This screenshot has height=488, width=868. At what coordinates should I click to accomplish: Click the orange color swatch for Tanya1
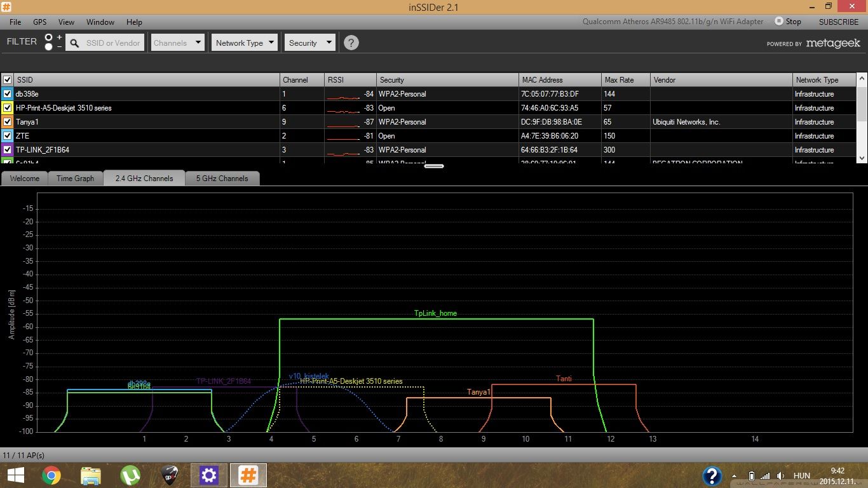pos(8,122)
